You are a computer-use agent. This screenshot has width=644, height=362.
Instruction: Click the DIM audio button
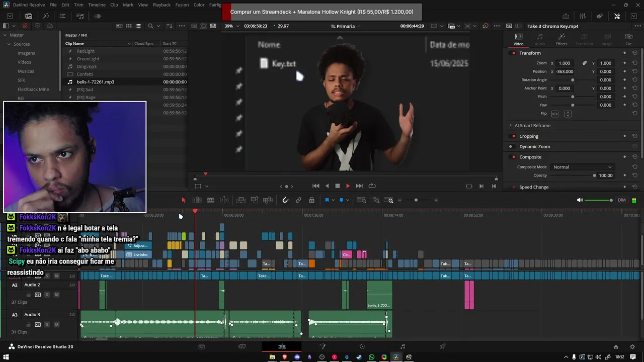[622, 200]
